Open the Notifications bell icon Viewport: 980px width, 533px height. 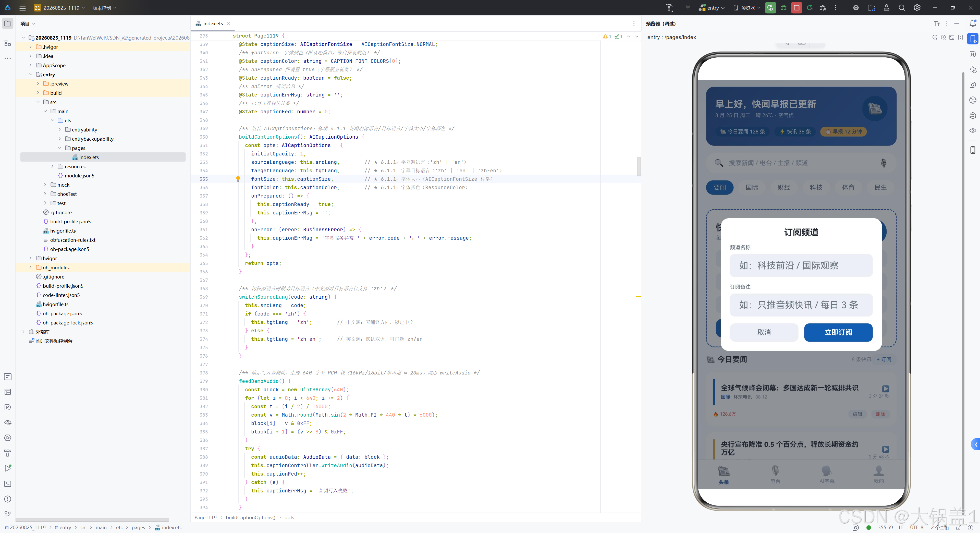click(973, 23)
